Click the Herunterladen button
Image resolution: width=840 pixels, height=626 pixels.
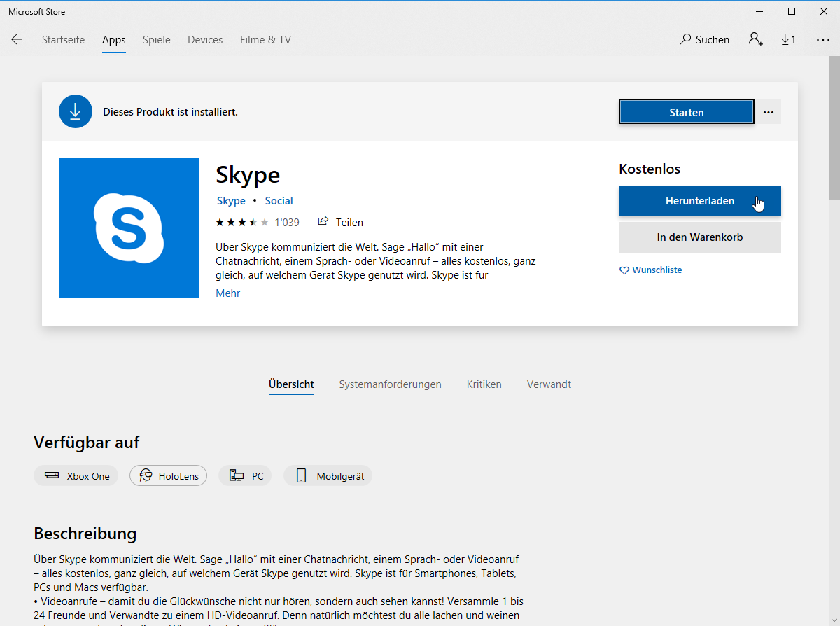[x=700, y=201]
